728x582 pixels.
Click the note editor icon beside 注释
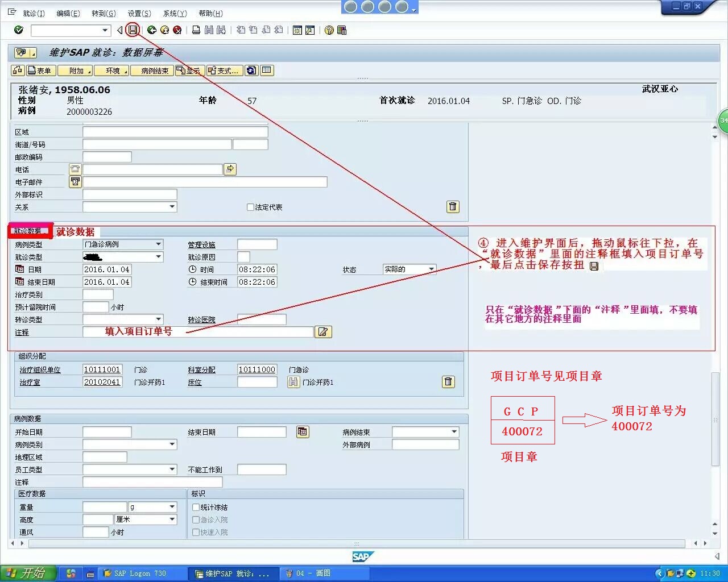(x=323, y=332)
